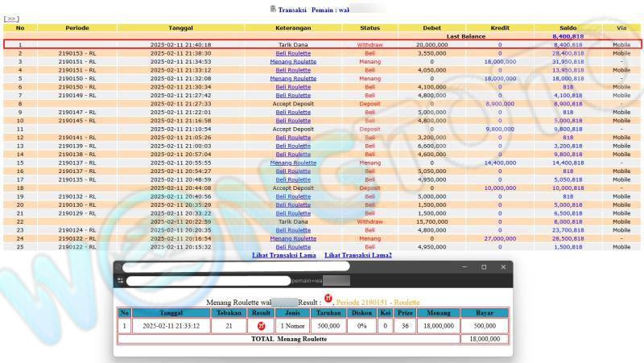Open Menang Roulette link dated 21:34:53
This screenshot has height=363, width=644.
[293, 61]
